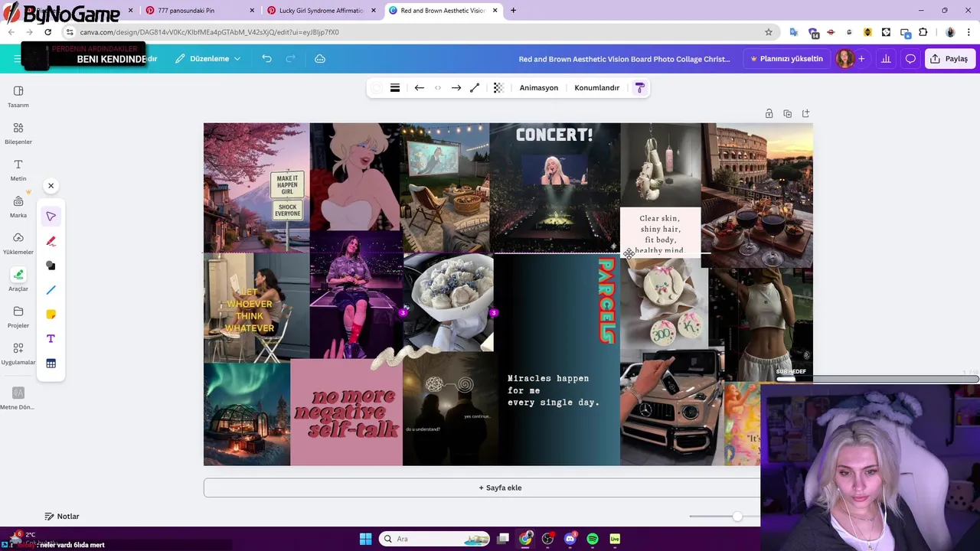Open Uygulamalar apps panel
The width and height of the screenshot is (980, 551).
pyautogui.click(x=18, y=354)
